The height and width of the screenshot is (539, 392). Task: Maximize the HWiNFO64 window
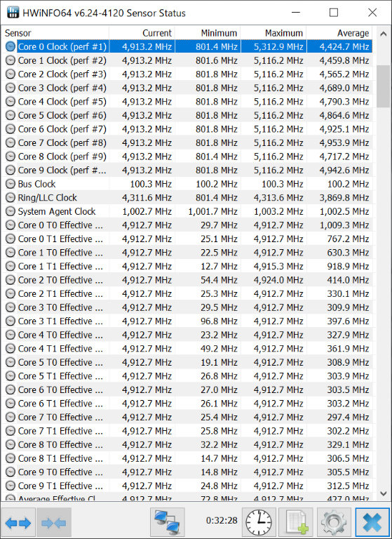click(x=334, y=13)
